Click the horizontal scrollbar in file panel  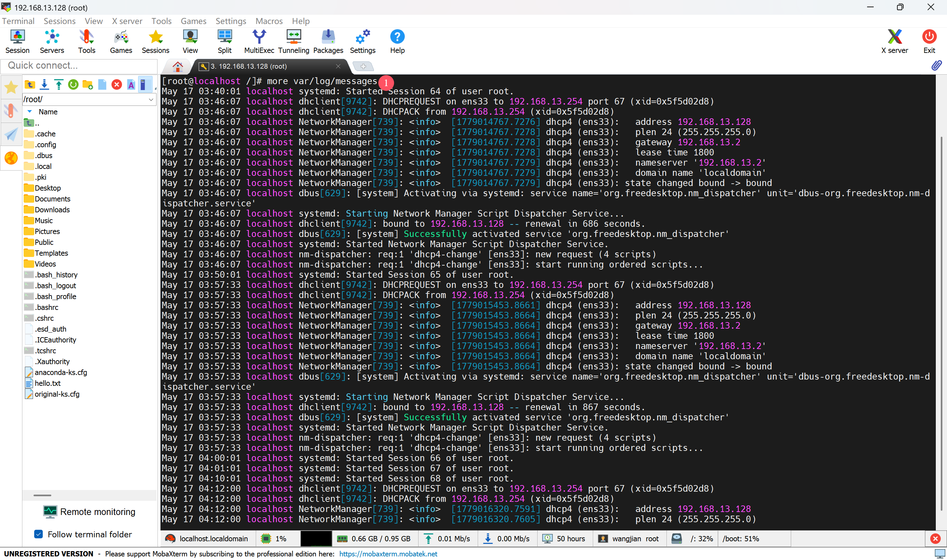42,495
